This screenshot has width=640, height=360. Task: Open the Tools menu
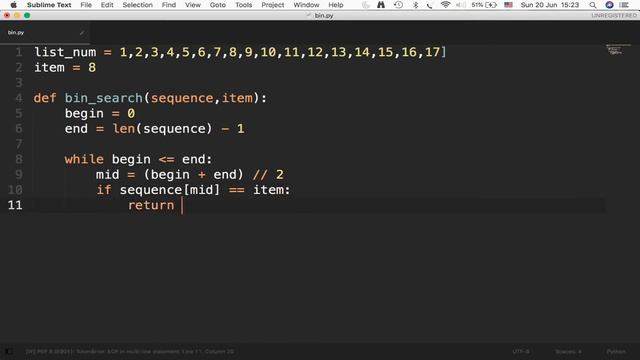click(243, 5)
